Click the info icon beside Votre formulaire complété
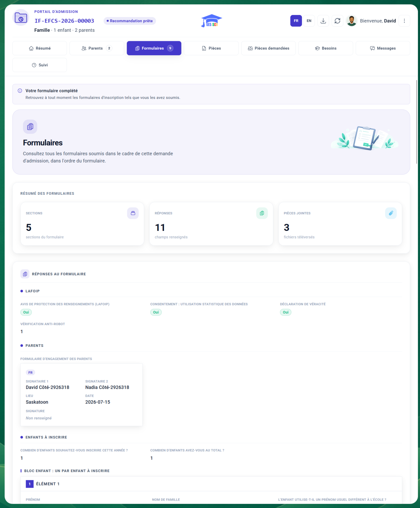The image size is (420, 508). [20, 91]
